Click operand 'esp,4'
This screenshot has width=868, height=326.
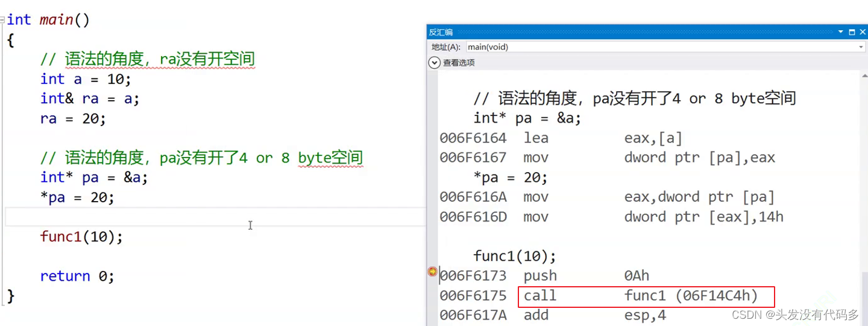pos(645,315)
